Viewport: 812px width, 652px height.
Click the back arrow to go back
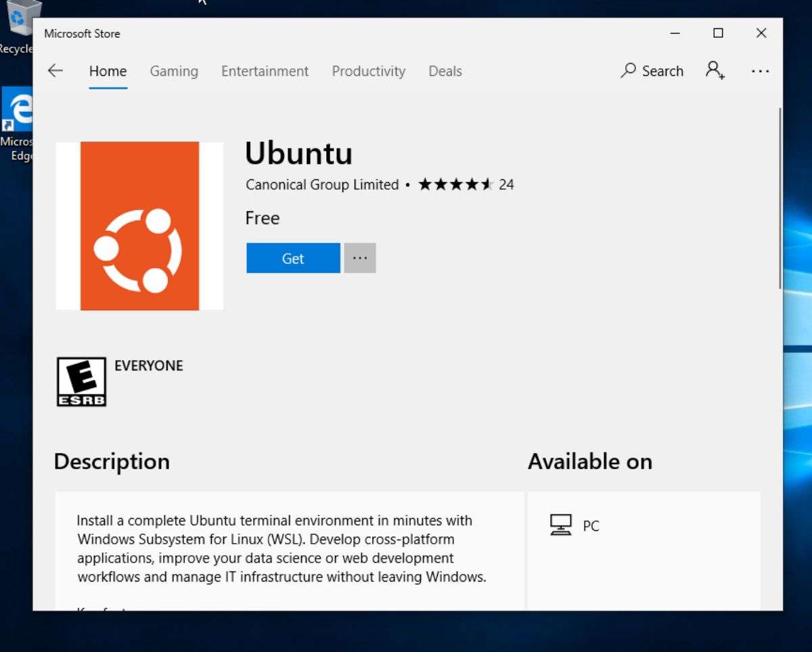click(55, 70)
